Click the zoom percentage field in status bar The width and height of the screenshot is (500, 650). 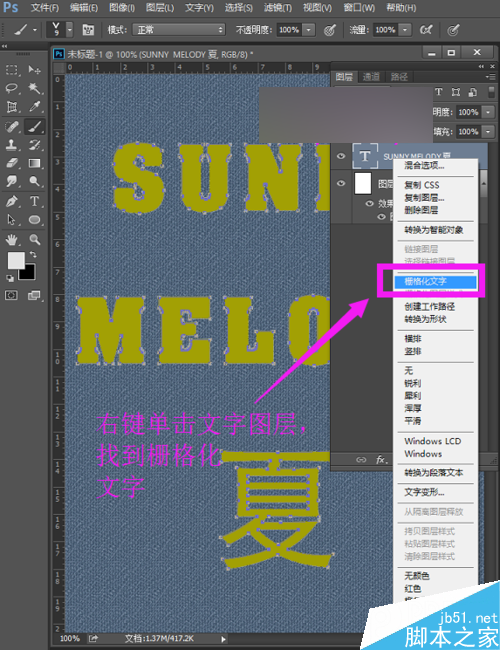pyautogui.click(x=70, y=638)
